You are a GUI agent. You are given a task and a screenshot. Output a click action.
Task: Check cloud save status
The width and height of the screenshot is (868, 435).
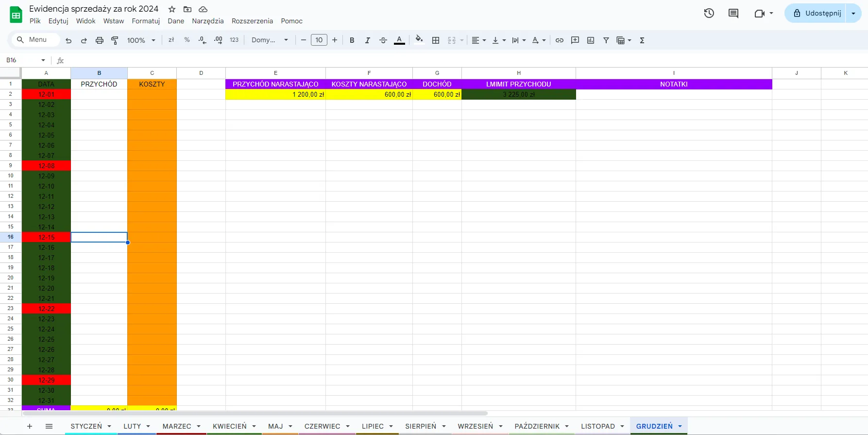tap(203, 9)
